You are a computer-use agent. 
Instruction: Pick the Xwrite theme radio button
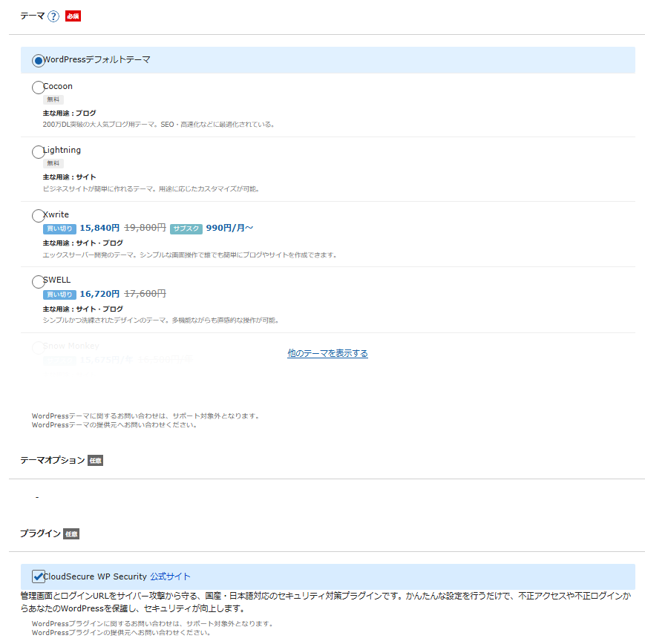tap(39, 216)
